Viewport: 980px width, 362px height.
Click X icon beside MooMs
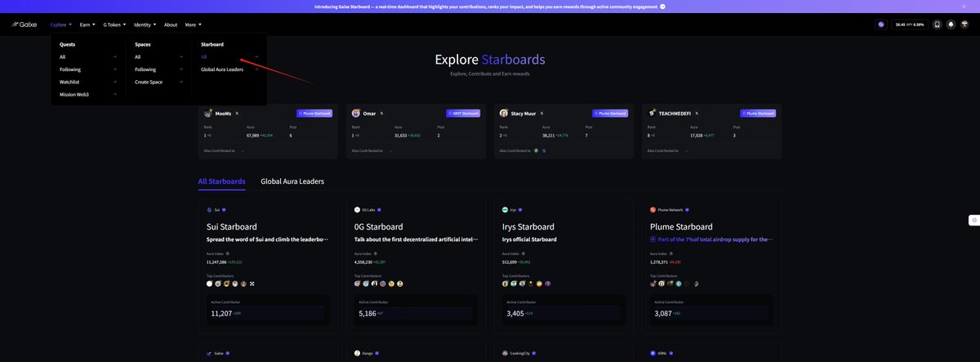237,114
